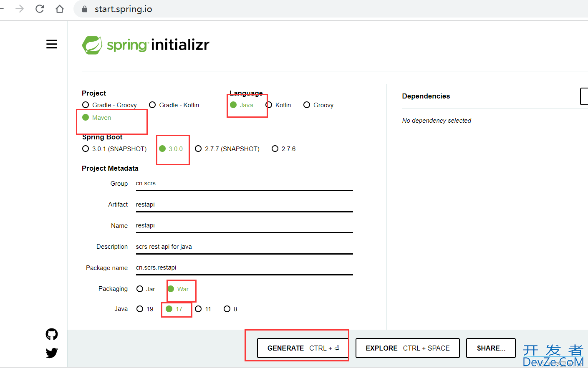Click the 'initializr' title text
The height and width of the screenshot is (371, 588).
click(180, 45)
